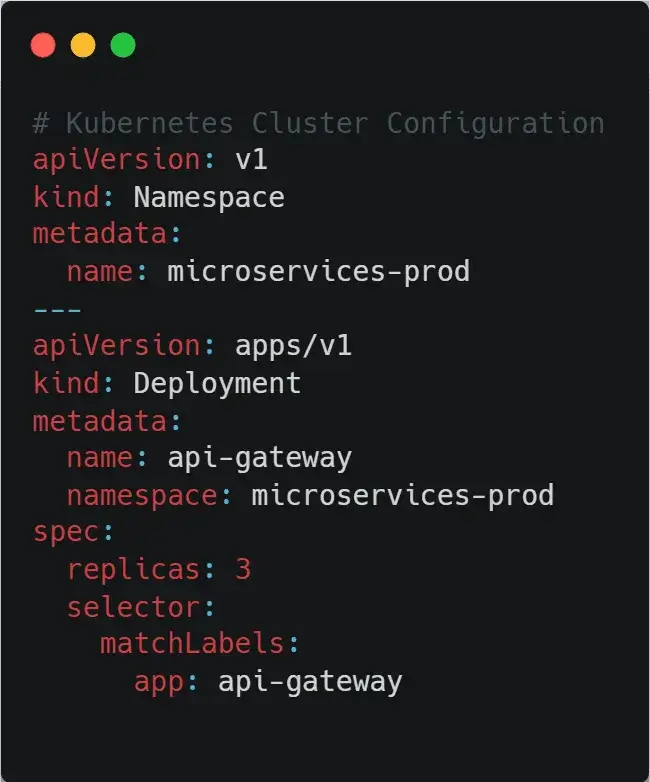Screen dimensions: 650x782
Task: Click the word 'Namespace'
Action: tap(209, 198)
